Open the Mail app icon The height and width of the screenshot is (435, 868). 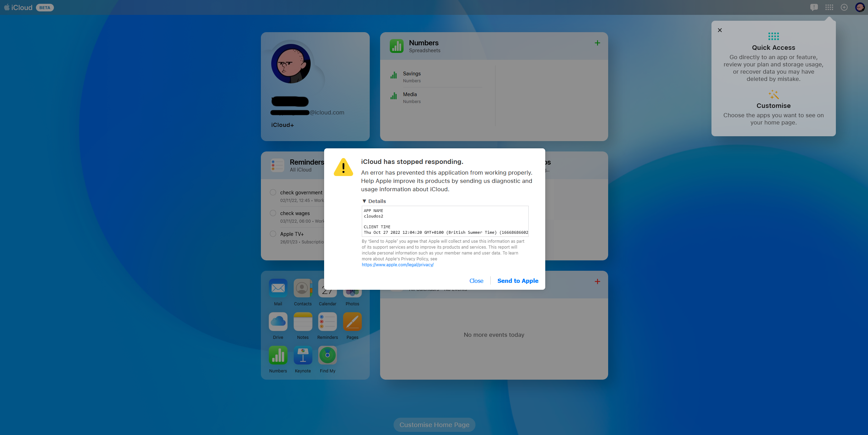pos(278,288)
